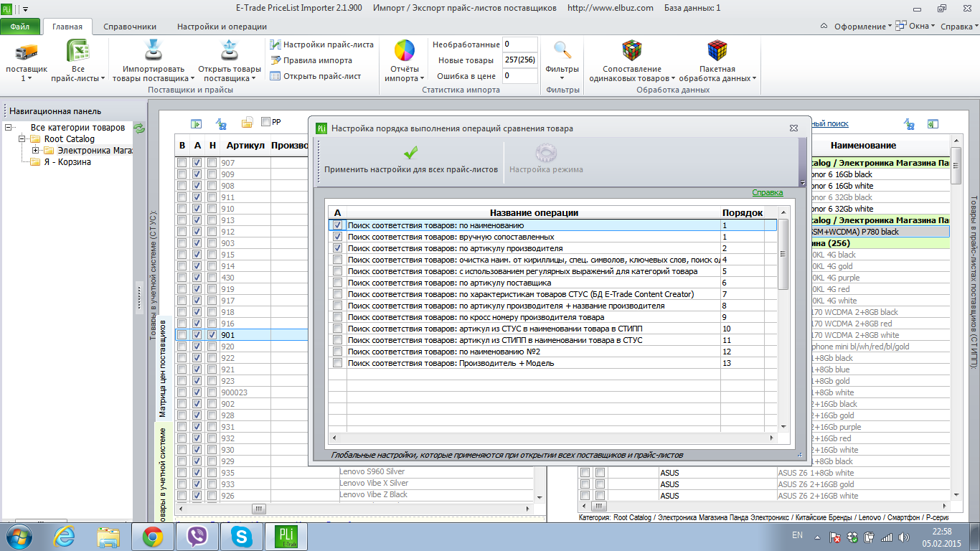Viewport: 980px width, 551px height.
Task: Open Windows Explorer from the taskbar
Action: coord(110,536)
